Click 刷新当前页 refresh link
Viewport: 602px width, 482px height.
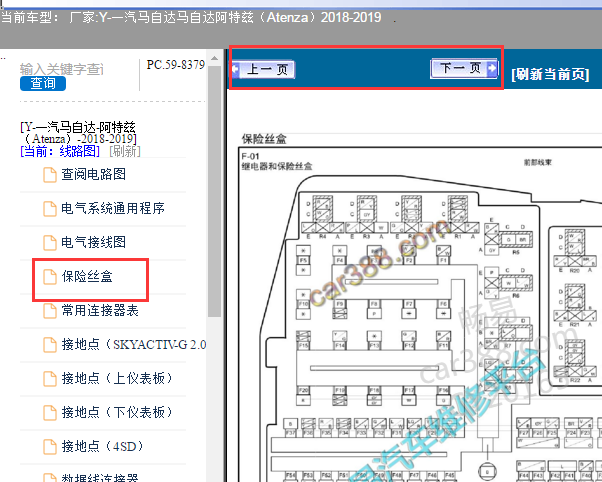click(x=550, y=74)
